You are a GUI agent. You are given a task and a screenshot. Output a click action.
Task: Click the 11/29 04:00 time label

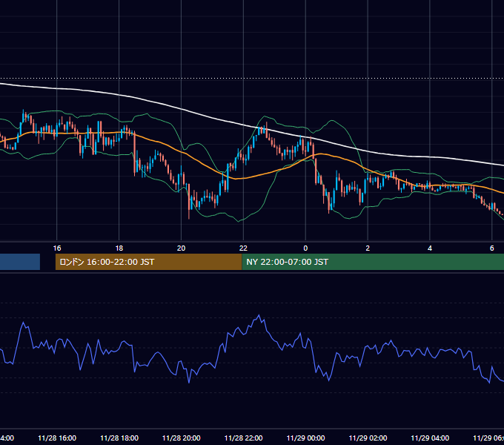(x=430, y=438)
